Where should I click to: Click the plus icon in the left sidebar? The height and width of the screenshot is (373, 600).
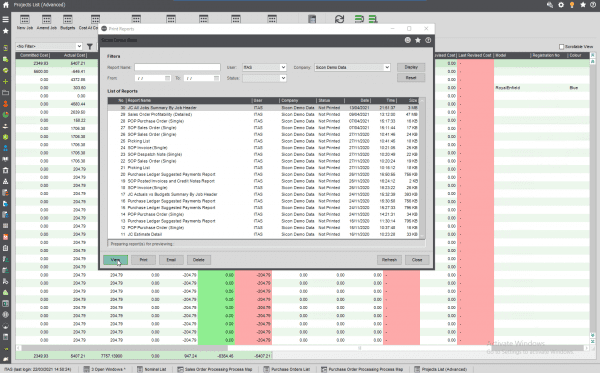tap(5, 81)
